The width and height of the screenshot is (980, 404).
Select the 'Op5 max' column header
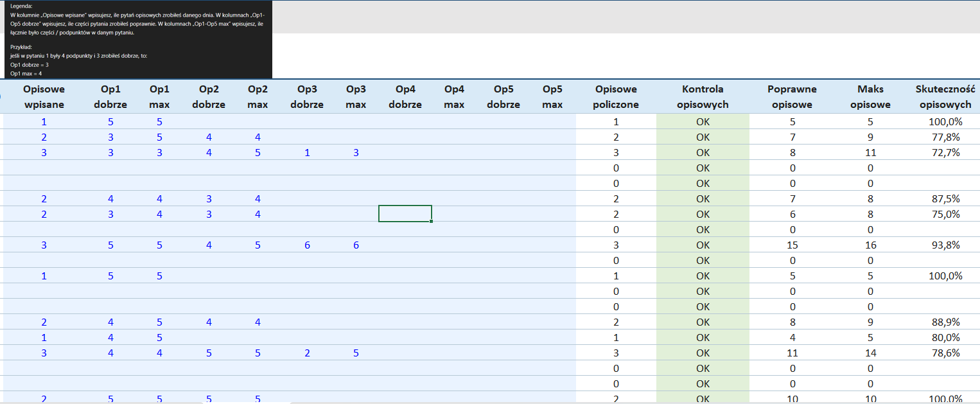coord(552,96)
